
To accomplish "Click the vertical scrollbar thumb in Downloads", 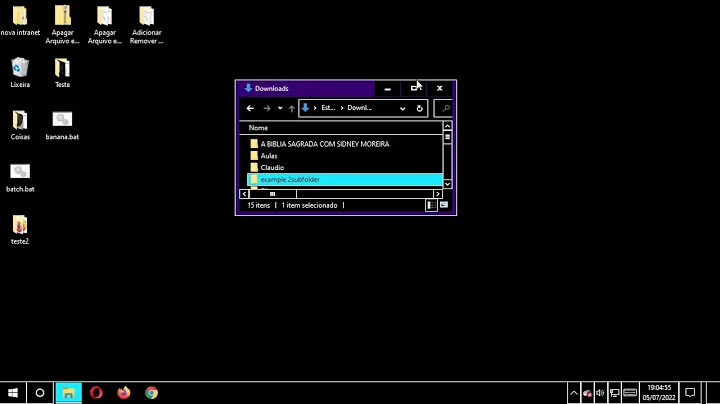I will click(x=448, y=137).
